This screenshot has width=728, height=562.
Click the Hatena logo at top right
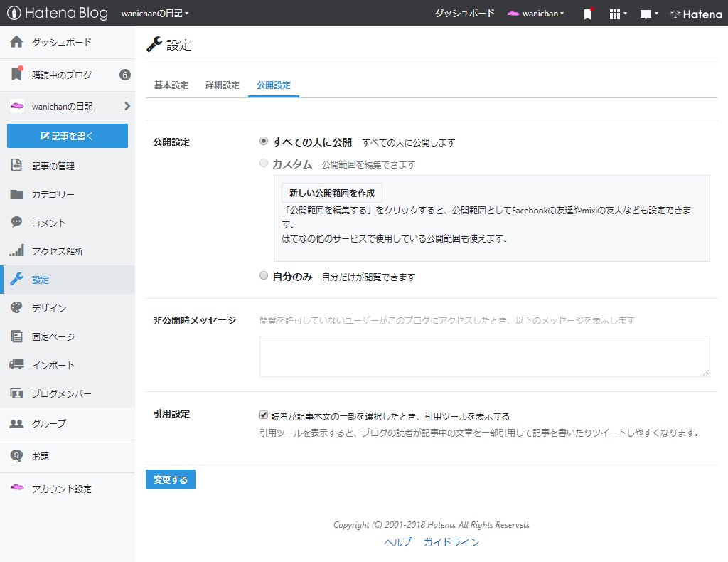pos(695,14)
